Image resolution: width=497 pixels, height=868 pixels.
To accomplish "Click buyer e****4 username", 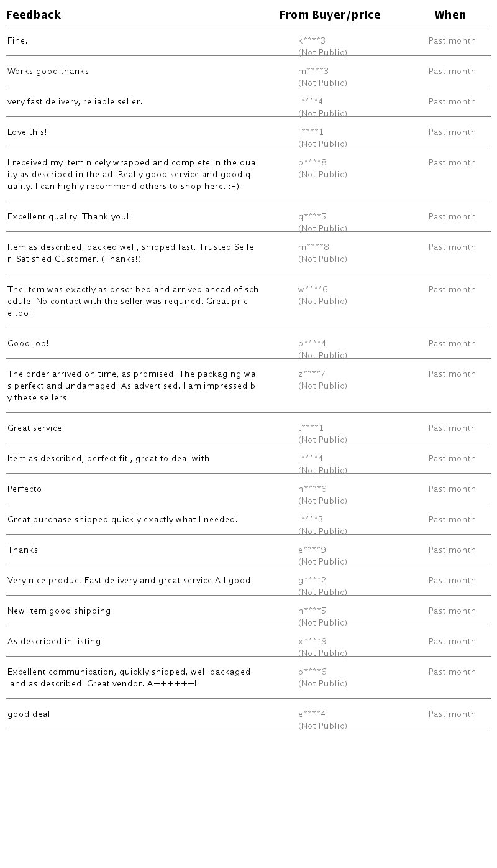I will (x=312, y=714).
